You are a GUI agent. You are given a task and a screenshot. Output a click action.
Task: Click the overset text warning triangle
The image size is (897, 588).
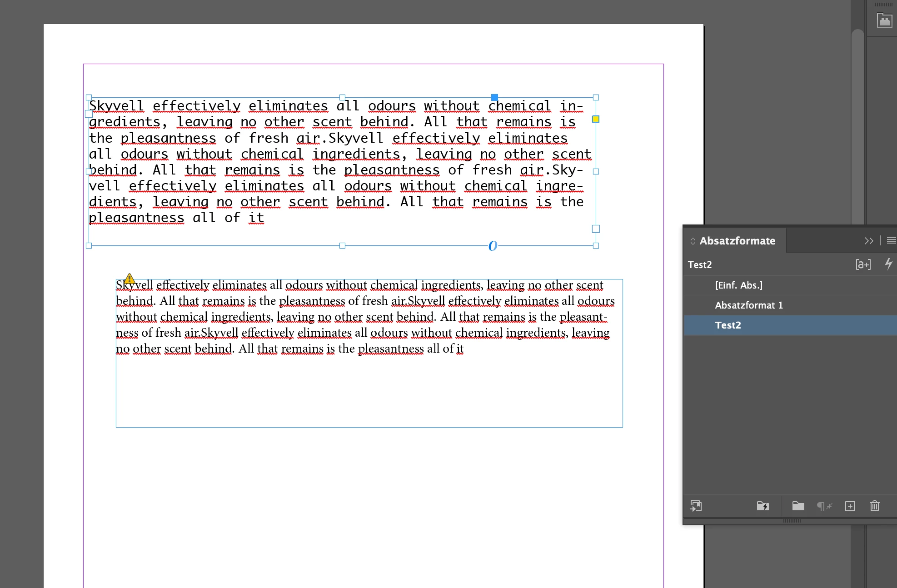[130, 278]
